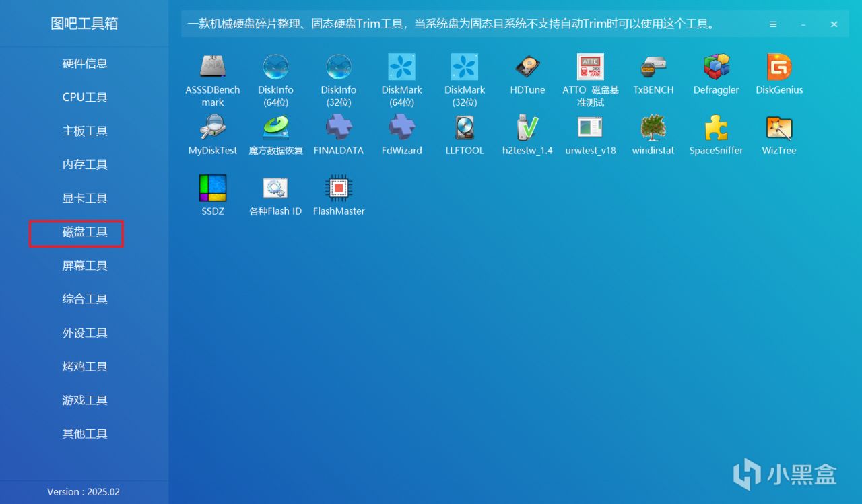This screenshot has height=504, width=862.
Task: Open FINALDATA recovery tool
Action: (339, 135)
